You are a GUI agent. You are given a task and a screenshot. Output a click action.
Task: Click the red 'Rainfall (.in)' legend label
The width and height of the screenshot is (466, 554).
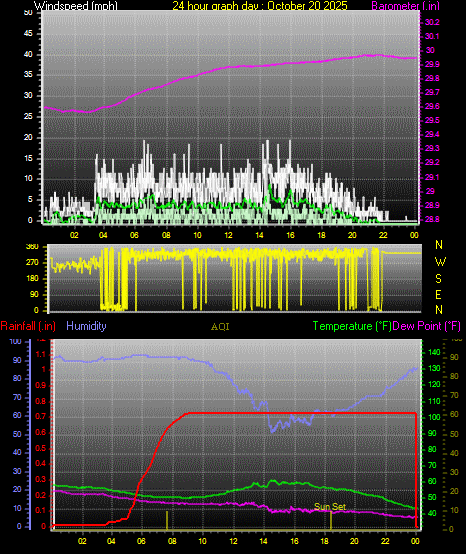click(28, 326)
